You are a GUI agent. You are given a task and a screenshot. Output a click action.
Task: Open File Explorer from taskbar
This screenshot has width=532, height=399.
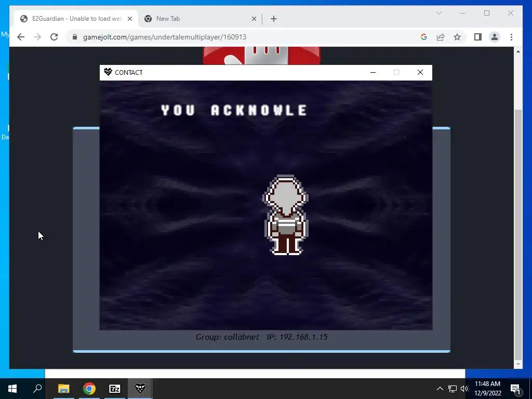coord(63,389)
